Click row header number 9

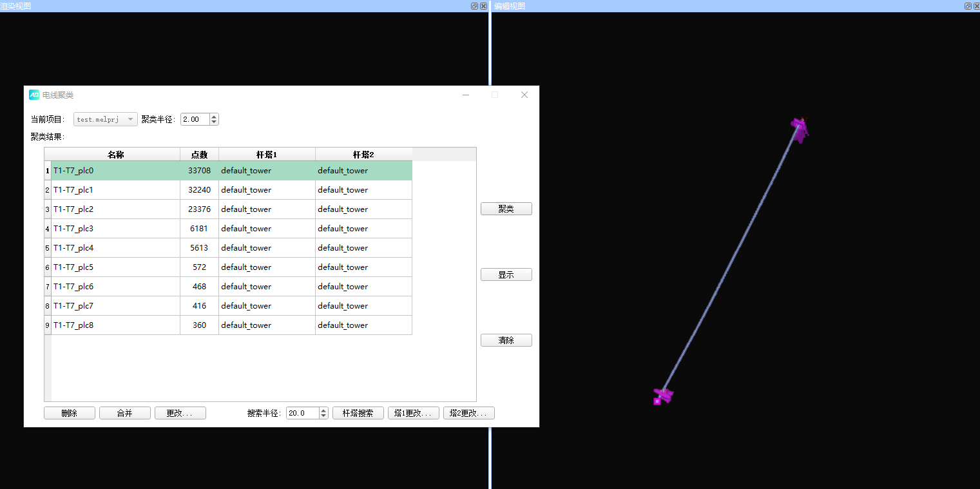(48, 325)
